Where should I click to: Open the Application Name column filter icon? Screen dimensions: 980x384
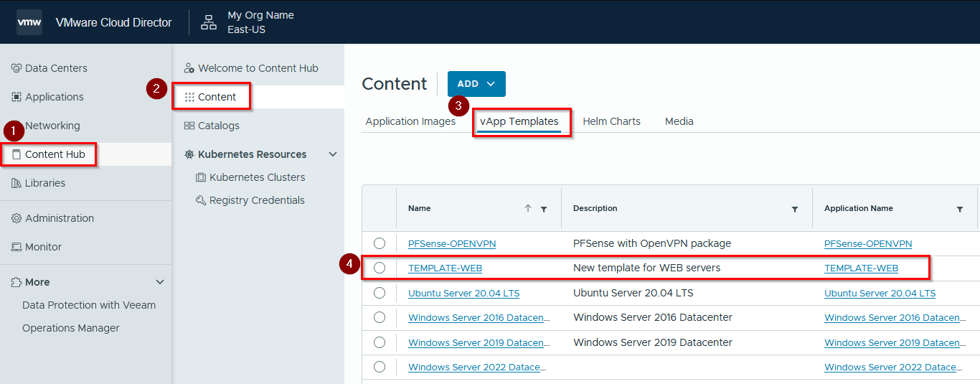(960, 209)
